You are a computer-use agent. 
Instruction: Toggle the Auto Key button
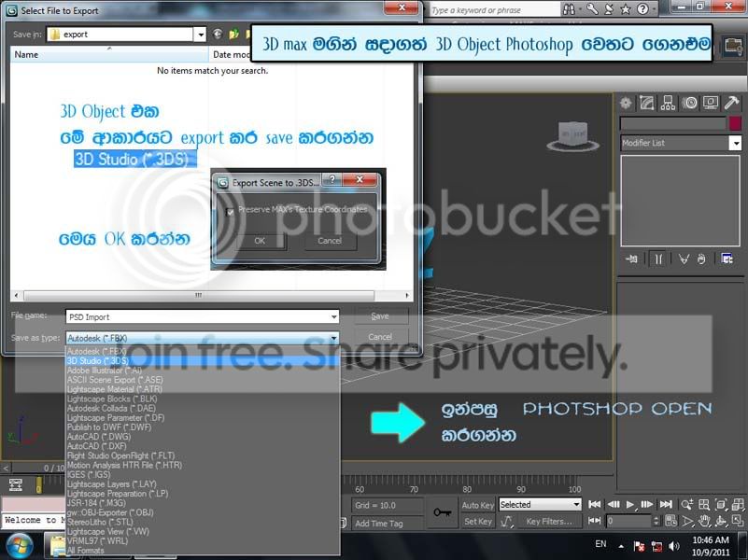coord(477,505)
